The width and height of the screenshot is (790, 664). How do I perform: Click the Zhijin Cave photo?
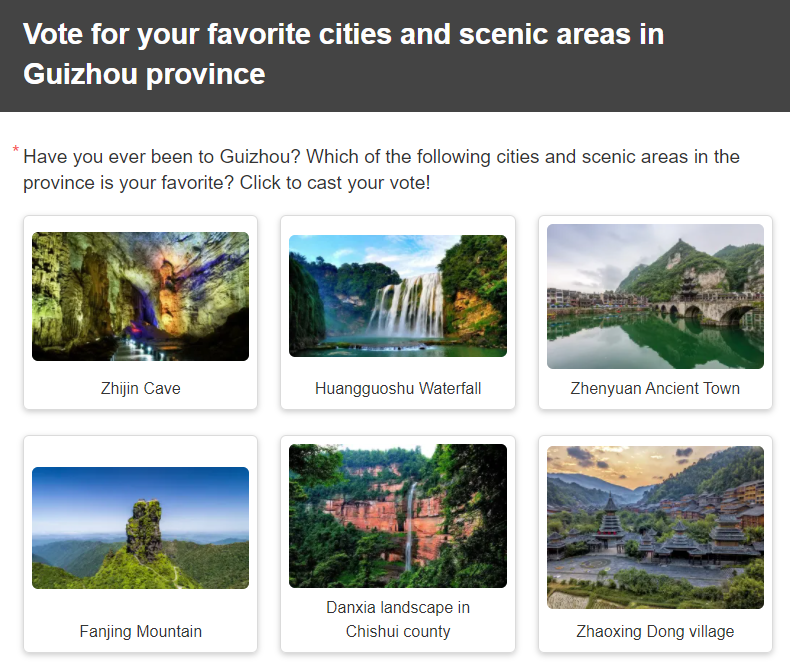pos(140,296)
